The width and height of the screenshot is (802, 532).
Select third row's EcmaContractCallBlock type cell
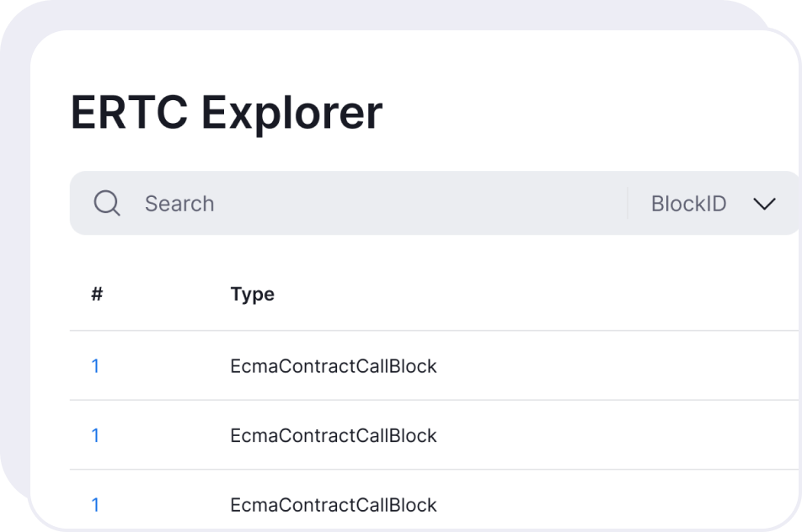(x=334, y=505)
